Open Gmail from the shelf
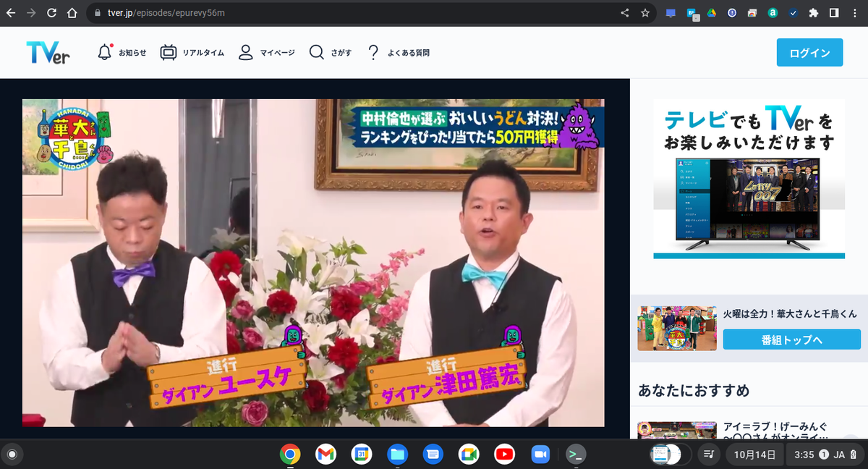This screenshot has width=868, height=469. pyautogui.click(x=325, y=455)
